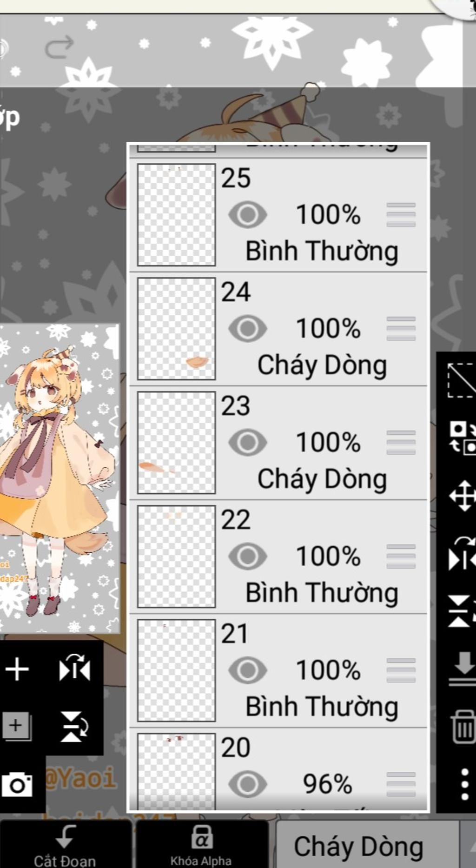Select layer 24 Cháy Dòng row

click(278, 329)
